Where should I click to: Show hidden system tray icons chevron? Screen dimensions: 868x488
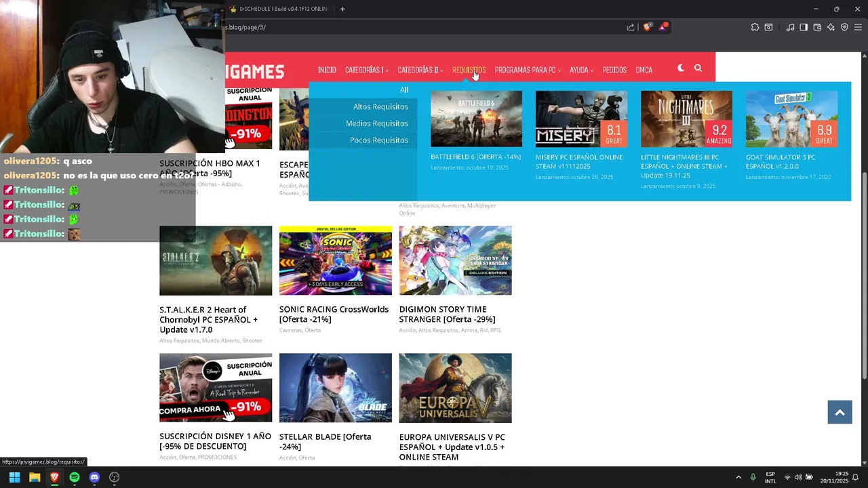738,477
